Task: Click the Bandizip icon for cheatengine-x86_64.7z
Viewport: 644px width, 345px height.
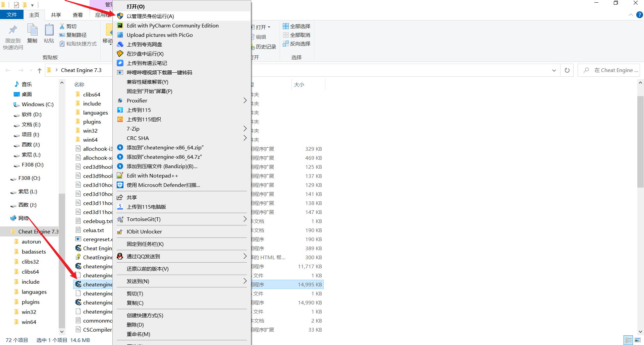Action: tap(120, 157)
